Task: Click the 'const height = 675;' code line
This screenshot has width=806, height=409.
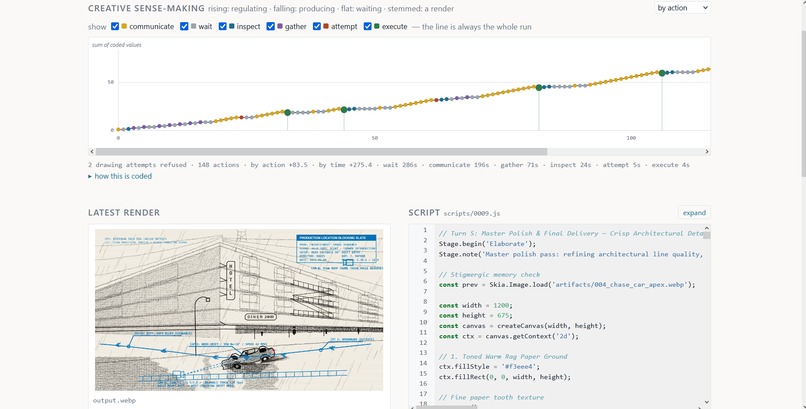Action: coord(475,315)
